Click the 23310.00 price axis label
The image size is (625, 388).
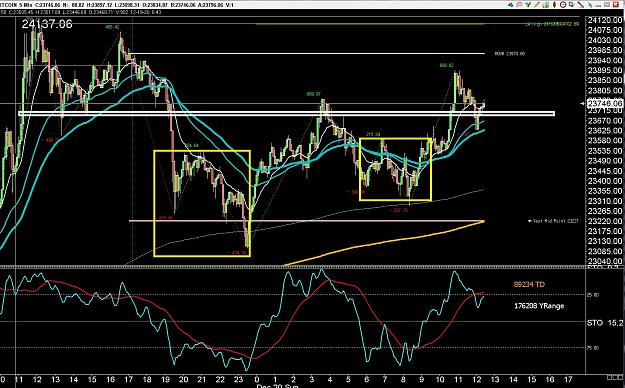pos(605,201)
